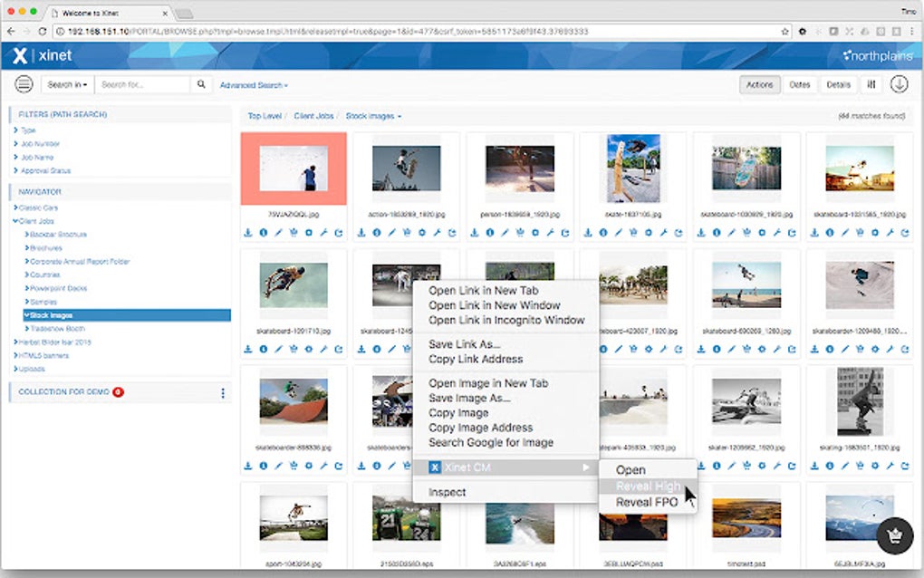
Task: Expand the Advanced Search dropdown
Action: point(254,85)
